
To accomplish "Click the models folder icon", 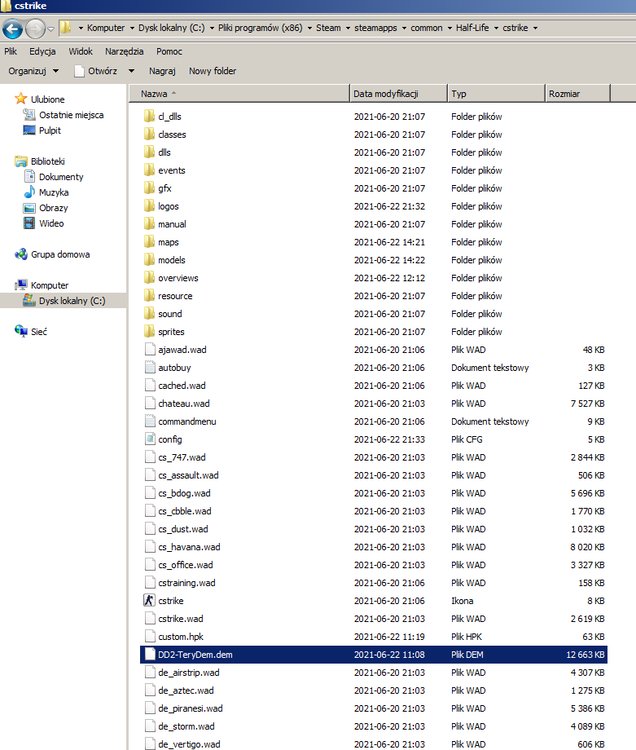I will [x=149, y=260].
